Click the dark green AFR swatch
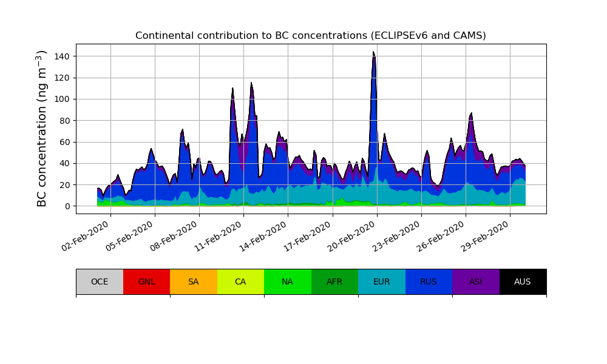This screenshot has height=364, width=607. (334, 281)
